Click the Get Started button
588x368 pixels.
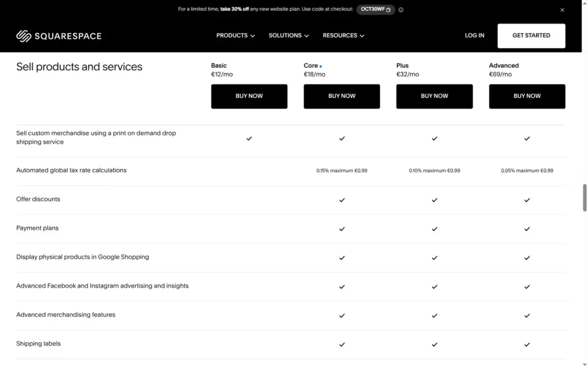[531, 36]
